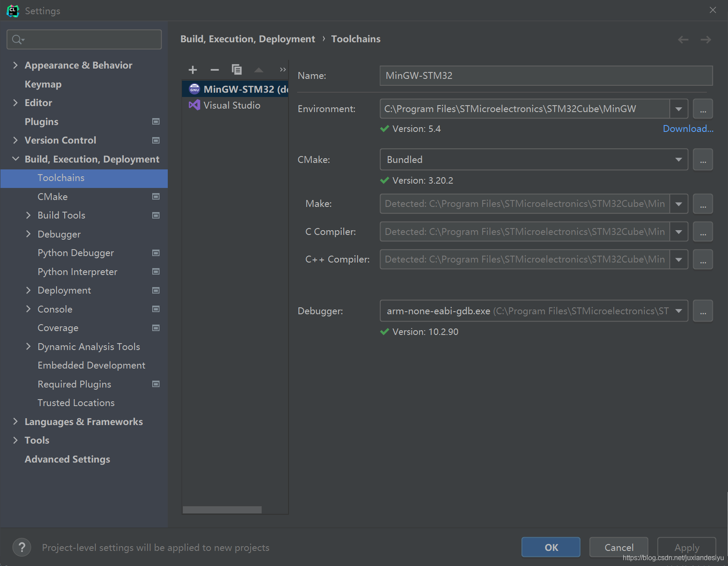Click the project-level icon beside CMake
Image resolution: width=728 pixels, height=566 pixels.
(x=156, y=197)
